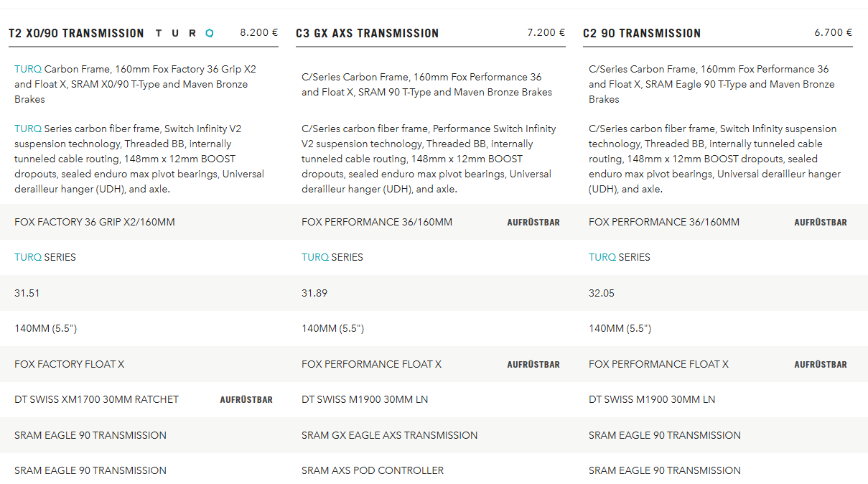Click the 6.700 € price
868x484 pixels.
tap(834, 33)
